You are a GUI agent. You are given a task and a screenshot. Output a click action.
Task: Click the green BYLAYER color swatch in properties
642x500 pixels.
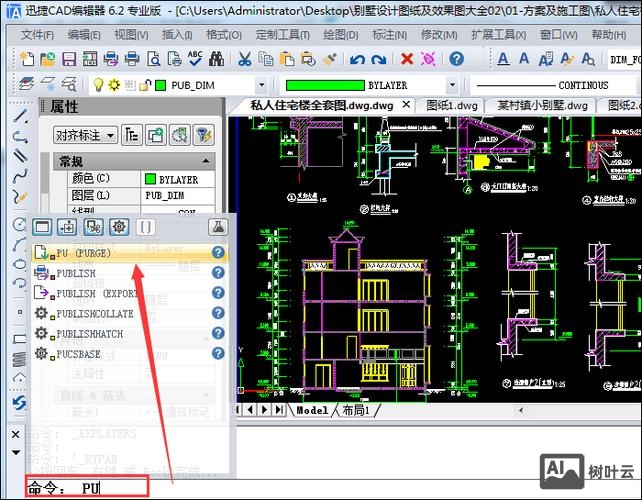(x=150, y=179)
